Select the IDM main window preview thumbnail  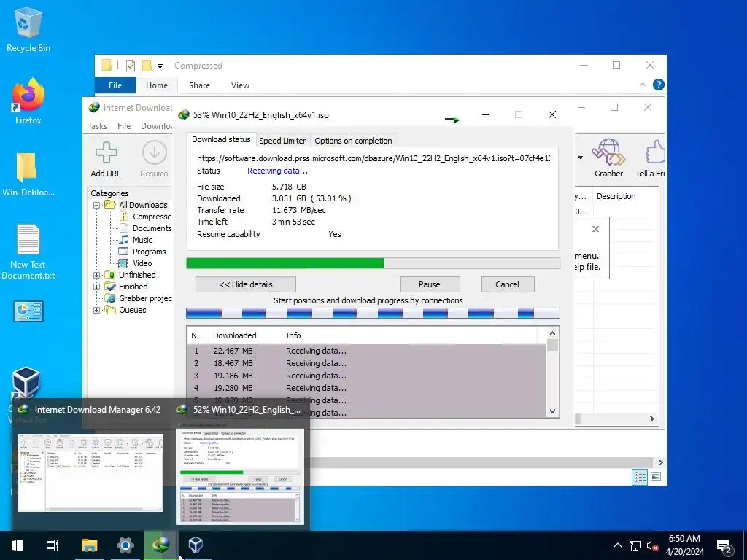(x=90, y=472)
